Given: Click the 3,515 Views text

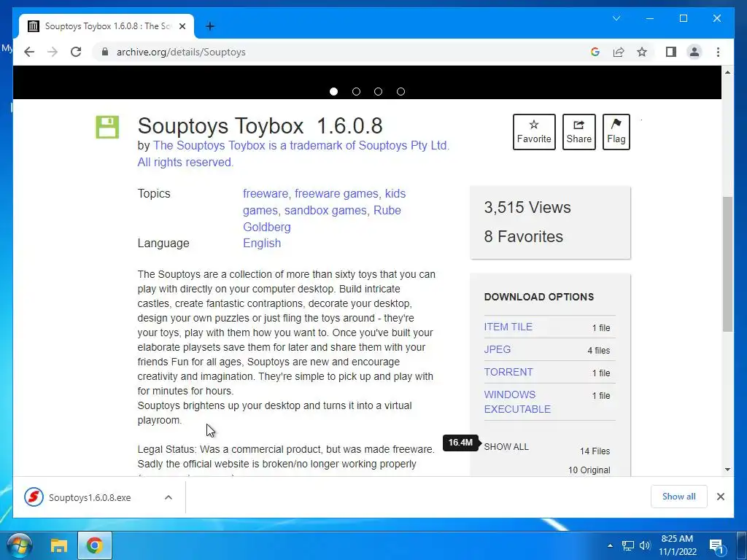Looking at the screenshot, I should point(527,207).
